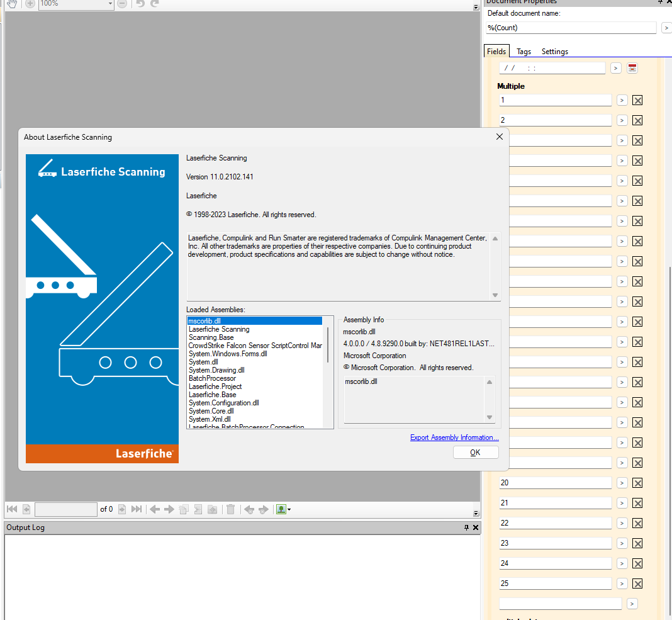Click Loaded Assemblies list scrollbar thumb
672x620 pixels.
[x=328, y=345]
